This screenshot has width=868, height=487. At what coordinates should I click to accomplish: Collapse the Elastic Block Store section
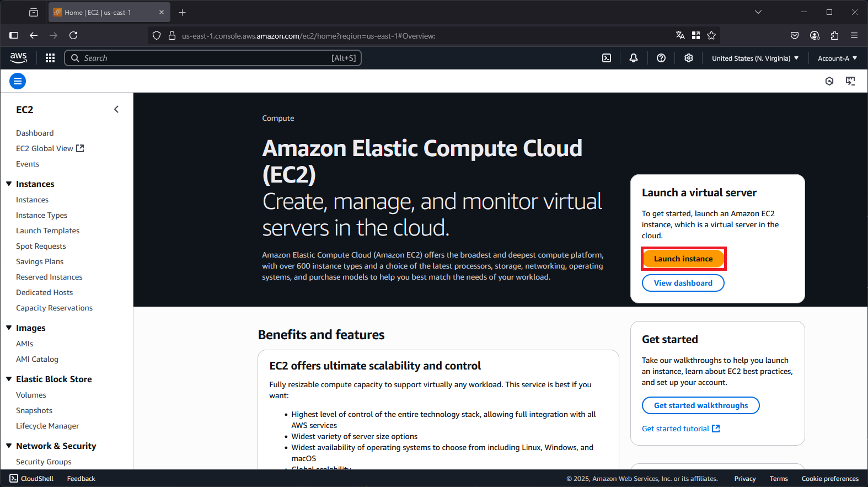tap(9, 379)
